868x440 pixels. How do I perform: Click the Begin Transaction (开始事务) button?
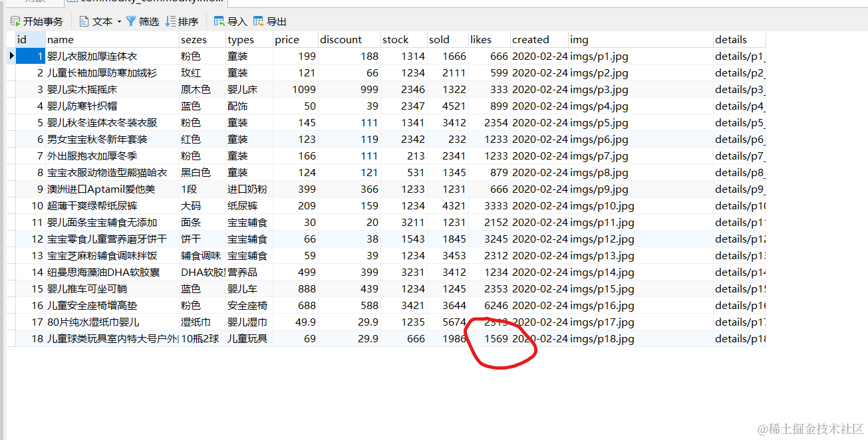pos(37,22)
